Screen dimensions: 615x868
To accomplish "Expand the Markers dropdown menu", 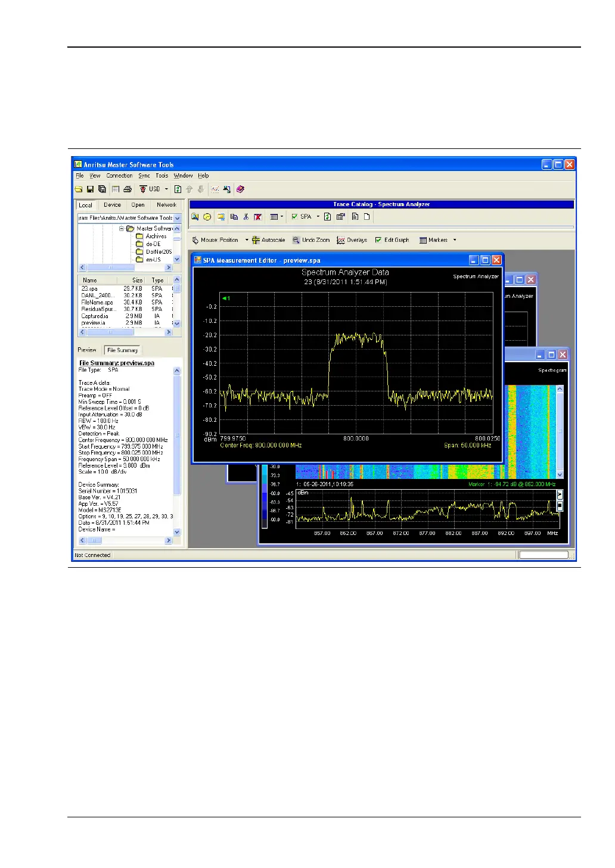I will point(455,240).
